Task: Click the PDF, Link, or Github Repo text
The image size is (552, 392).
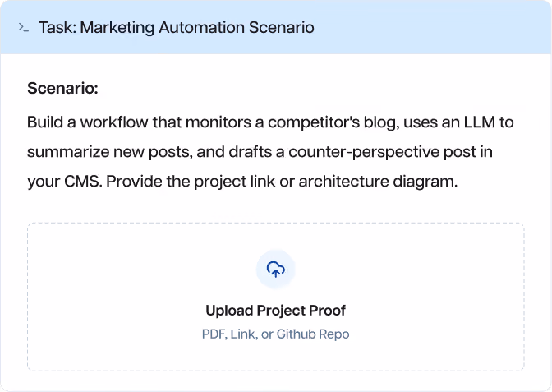Action: coord(276,334)
